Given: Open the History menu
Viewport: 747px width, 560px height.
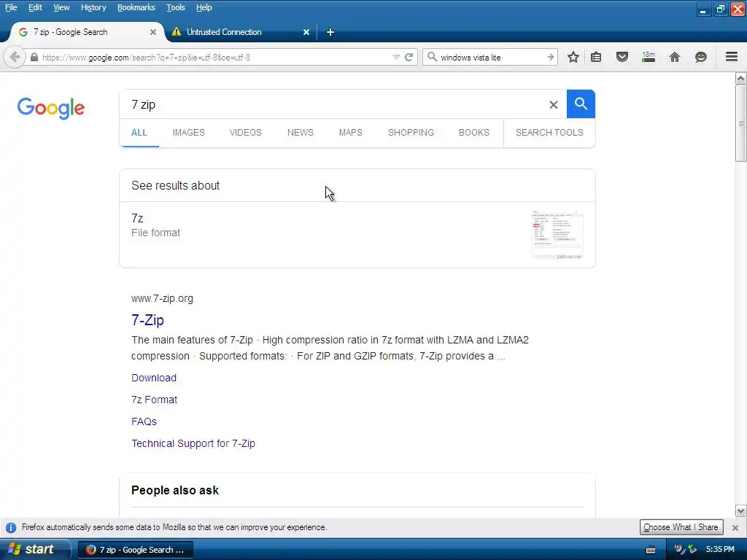Looking at the screenshot, I should (93, 7).
